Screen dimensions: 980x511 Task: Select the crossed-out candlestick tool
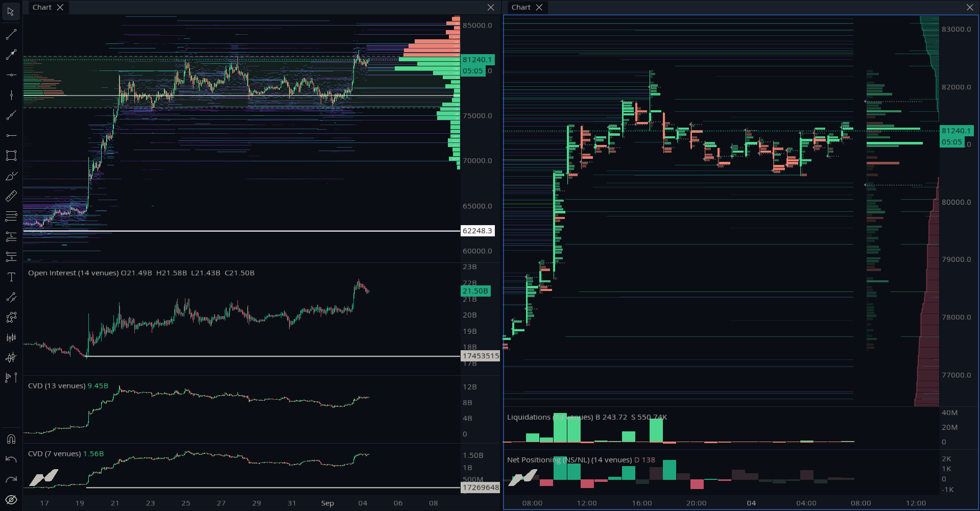(11, 357)
